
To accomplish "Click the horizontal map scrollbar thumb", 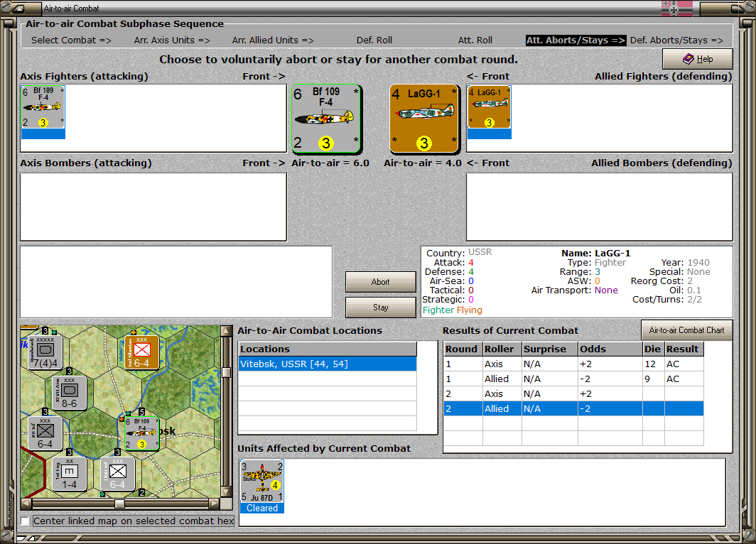I will coord(119,504).
